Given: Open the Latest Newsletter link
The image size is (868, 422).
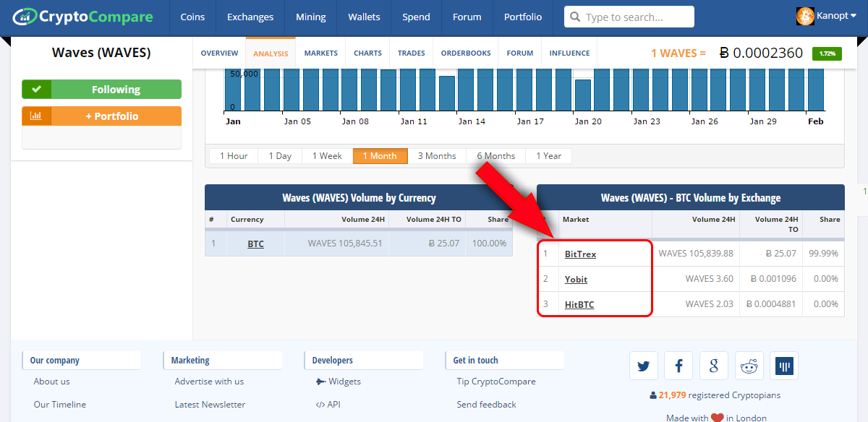Looking at the screenshot, I should pyautogui.click(x=210, y=405).
